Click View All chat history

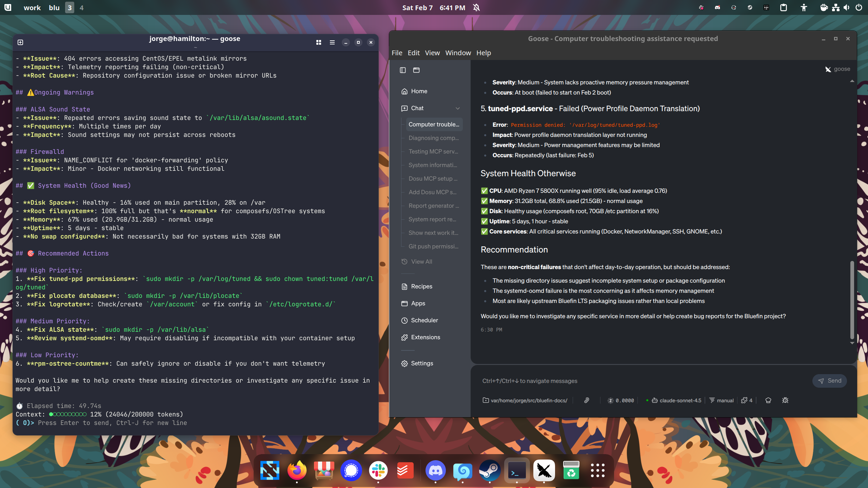tap(421, 262)
